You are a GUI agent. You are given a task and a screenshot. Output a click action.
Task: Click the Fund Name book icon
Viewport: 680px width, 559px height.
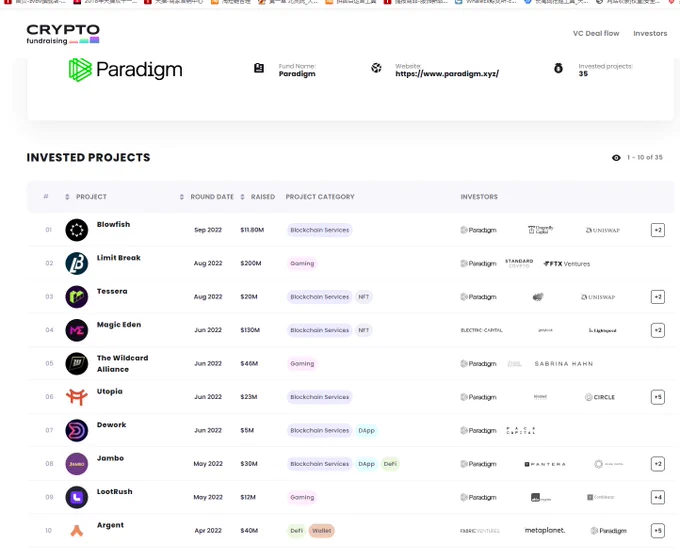(259, 68)
